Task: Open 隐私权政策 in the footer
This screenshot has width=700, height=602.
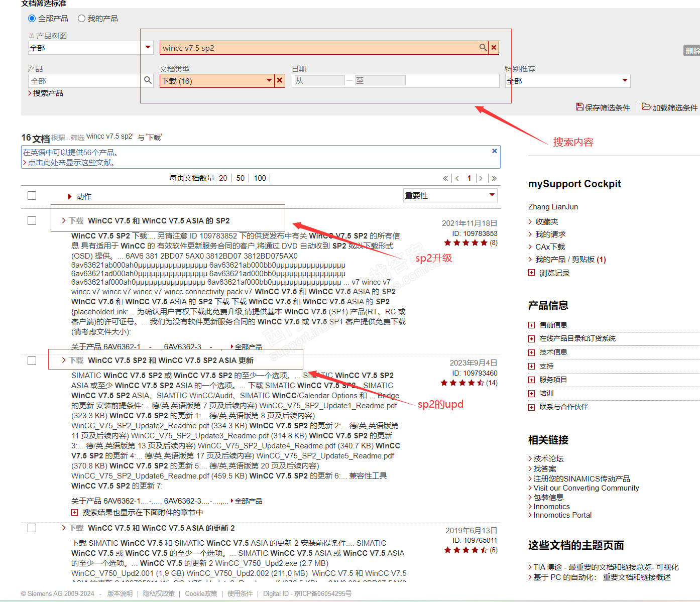Action: tap(159, 593)
